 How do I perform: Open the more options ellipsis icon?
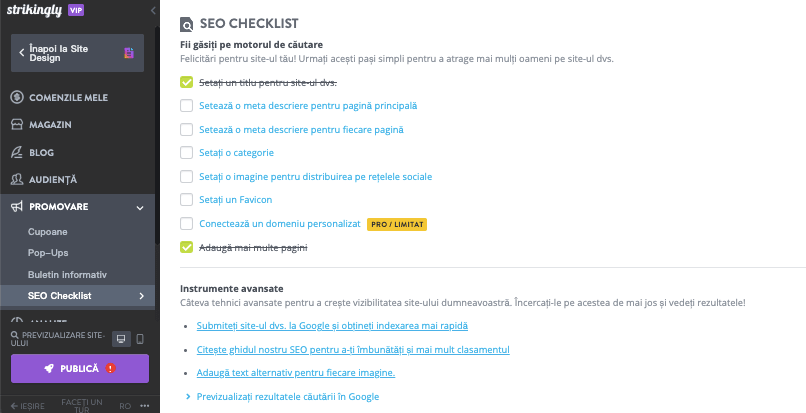(x=144, y=406)
